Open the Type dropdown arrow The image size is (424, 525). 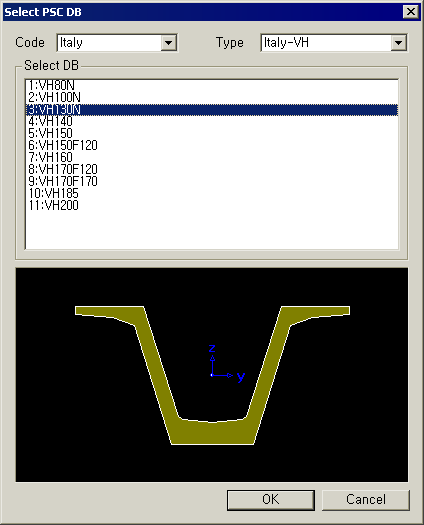pyautogui.click(x=399, y=43)
